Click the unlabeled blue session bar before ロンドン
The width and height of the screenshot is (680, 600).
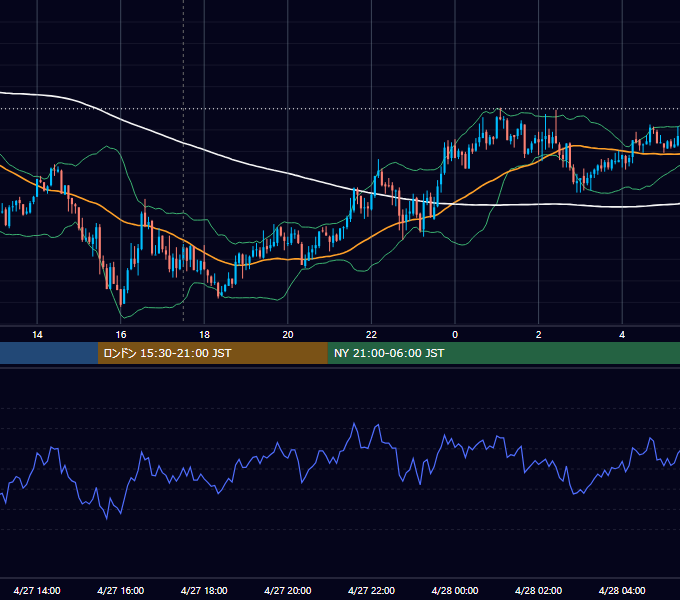coord(49,353)
